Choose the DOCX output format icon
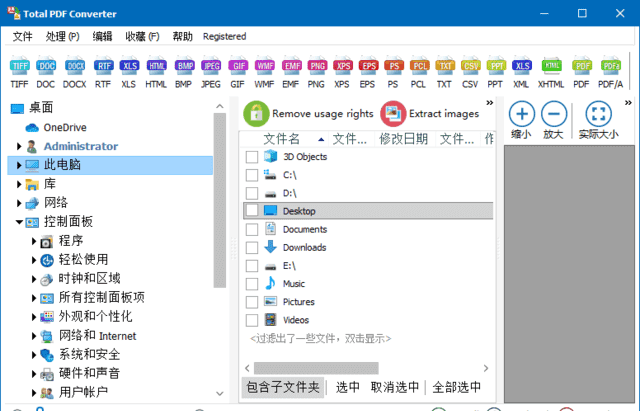Image resolution: width=640 pixels, height=411 pixels. click(x=75, y=66)
